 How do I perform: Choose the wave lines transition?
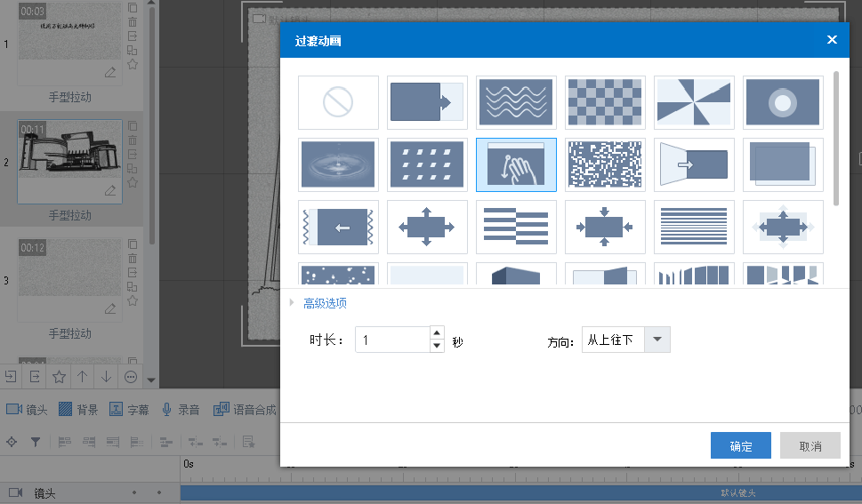pos(516,102)
